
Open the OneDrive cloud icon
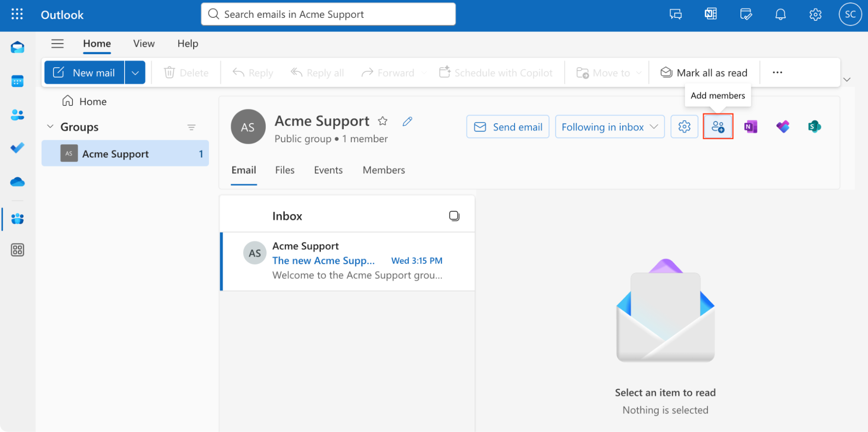tap(17, 182)
